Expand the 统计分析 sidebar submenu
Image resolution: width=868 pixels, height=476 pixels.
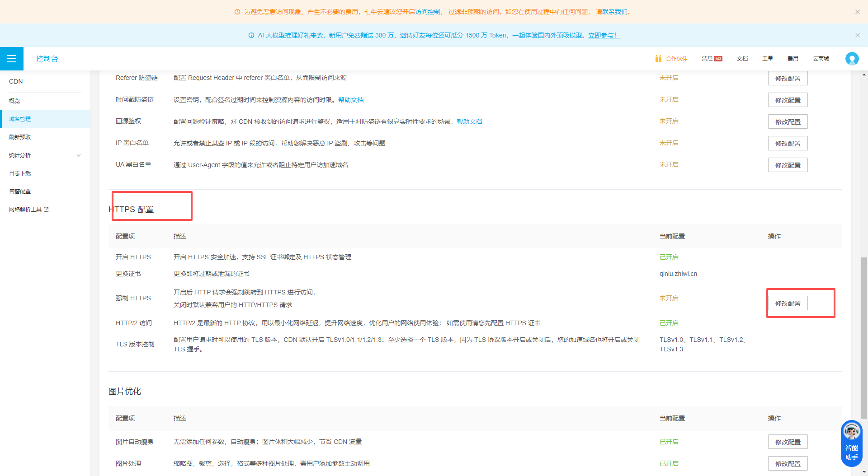(x=78, y=155)
